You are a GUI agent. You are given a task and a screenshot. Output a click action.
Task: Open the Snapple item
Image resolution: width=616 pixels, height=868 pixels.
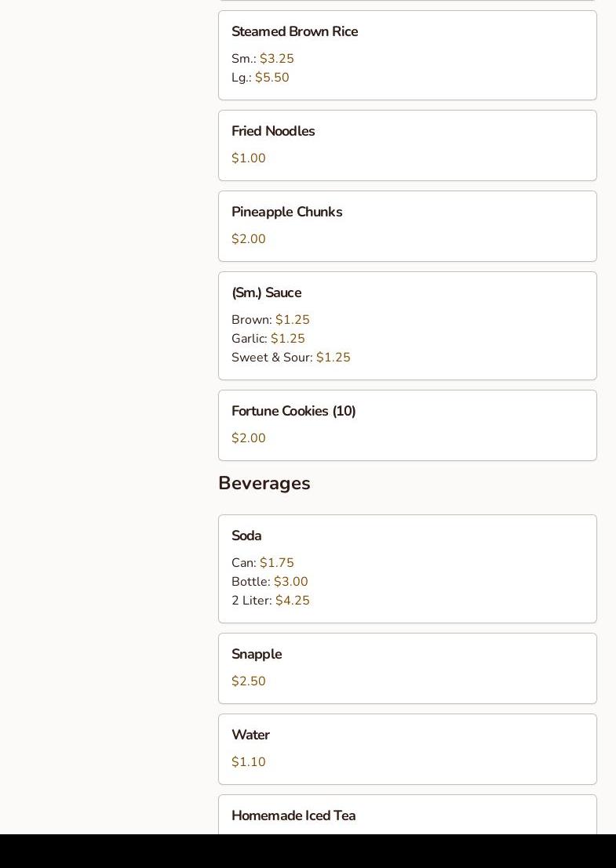pyautogui.click(x=257, y=655)
